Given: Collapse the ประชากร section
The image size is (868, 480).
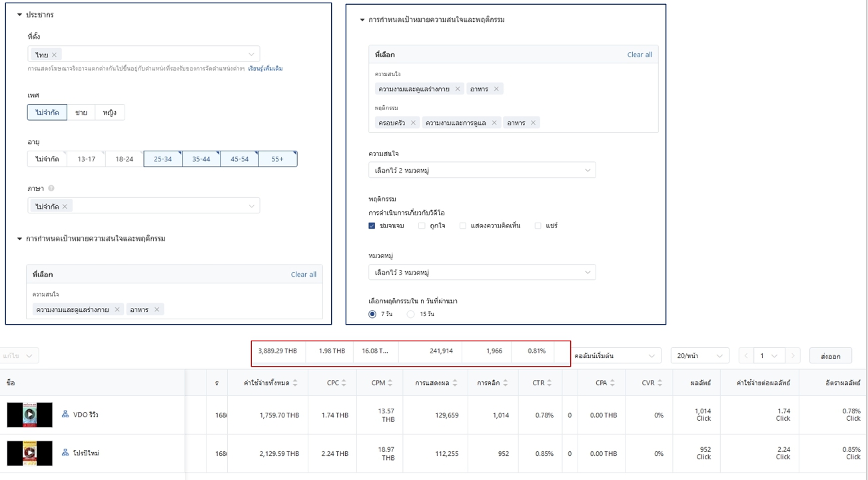Looking at the screenshot, I should (19, 15).
